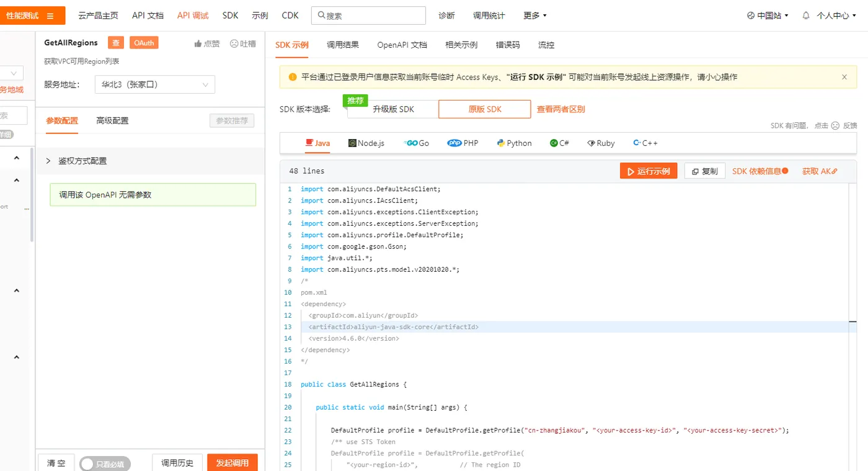
Task: Select the PHP language tab
Action: (463, 143)
